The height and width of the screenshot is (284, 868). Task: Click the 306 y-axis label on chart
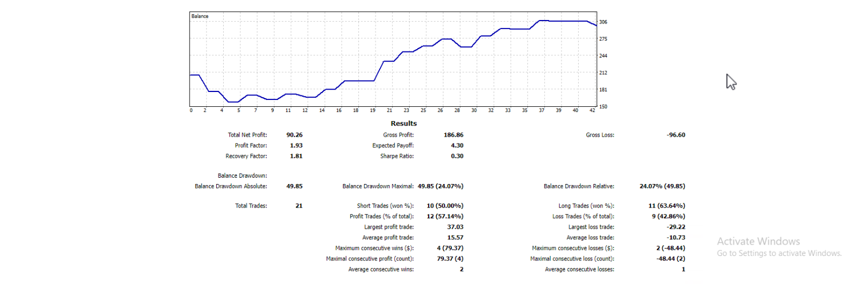pyautogui.click(x=603, y=22)
